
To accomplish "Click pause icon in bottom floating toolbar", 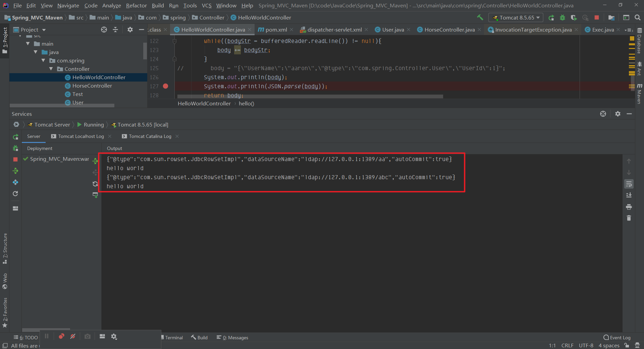I will (x=47, y=336).
